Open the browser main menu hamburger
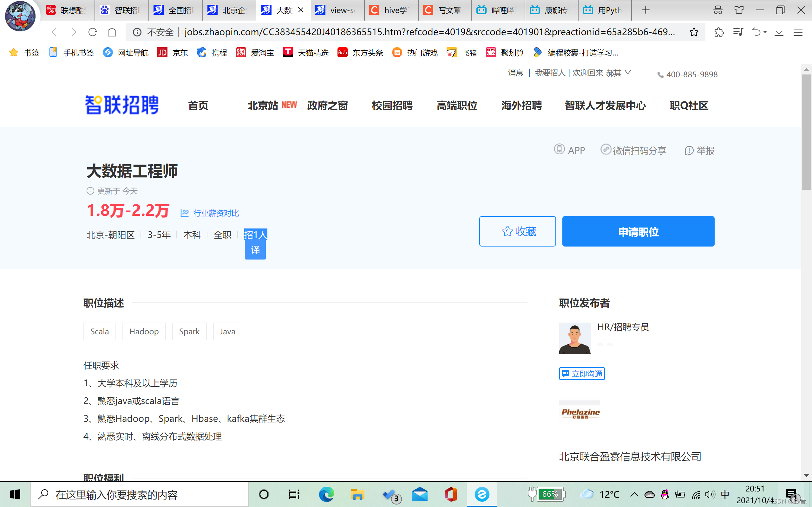The image size is (812, 507). [798, 32]
